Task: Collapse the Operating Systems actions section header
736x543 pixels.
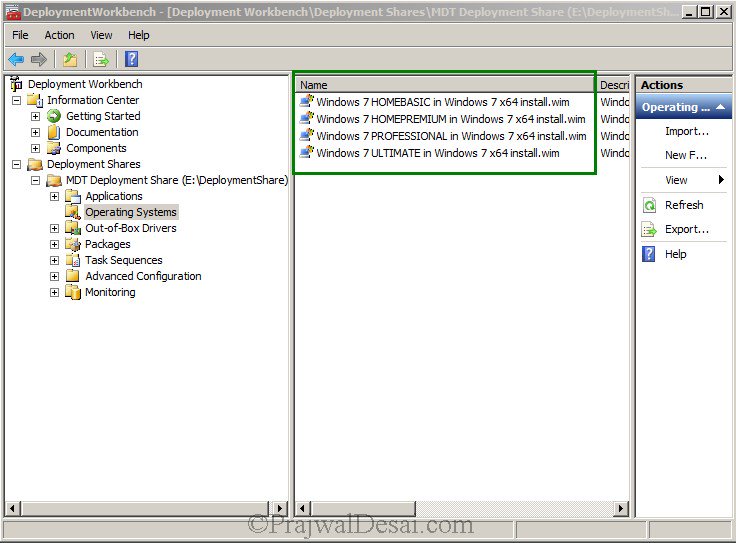Action: coord(683,107)
